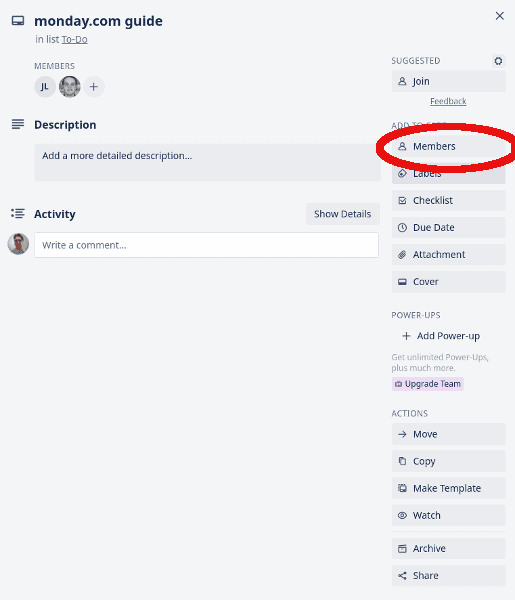Click the Upgrade Team badge
The width and height of the screenshot is (515, 600).
(428, 384)
